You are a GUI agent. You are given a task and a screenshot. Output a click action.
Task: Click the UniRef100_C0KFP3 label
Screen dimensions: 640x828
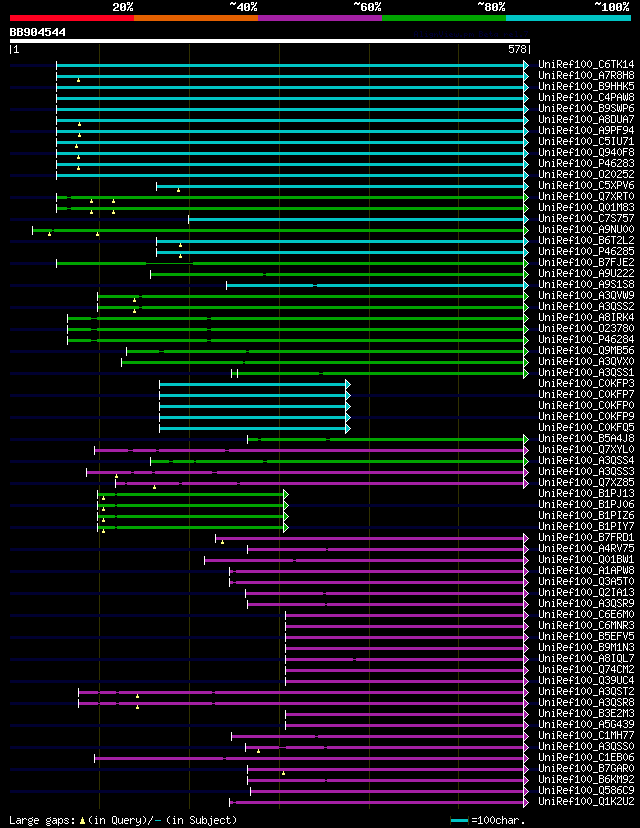tap(586, 383)
